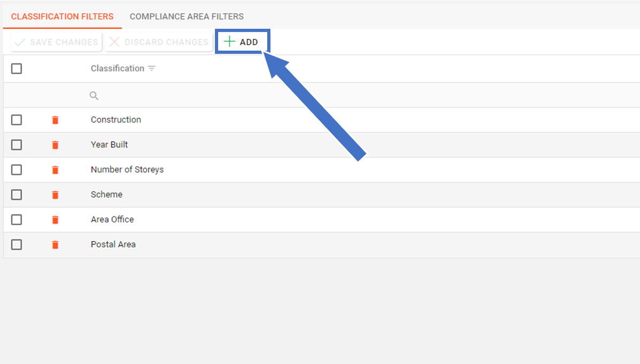This screenshot has width=640, height=364.
Task: Click trash icon beside Area Office
Action: pos(55,220)
